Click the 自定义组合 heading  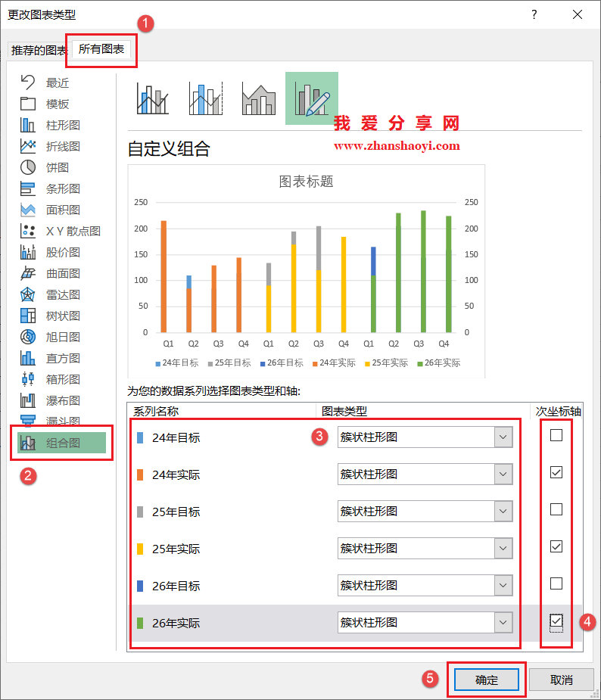(x=169, y=148)
